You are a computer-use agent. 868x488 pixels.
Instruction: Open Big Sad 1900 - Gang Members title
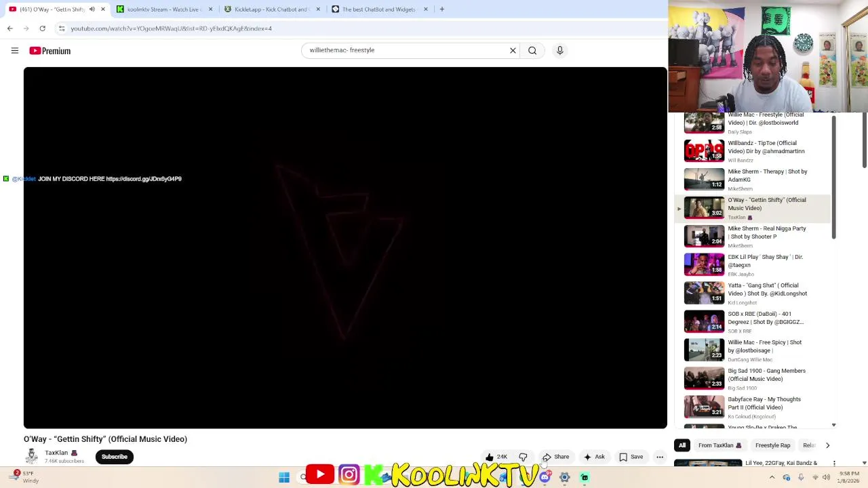point(766,375)
